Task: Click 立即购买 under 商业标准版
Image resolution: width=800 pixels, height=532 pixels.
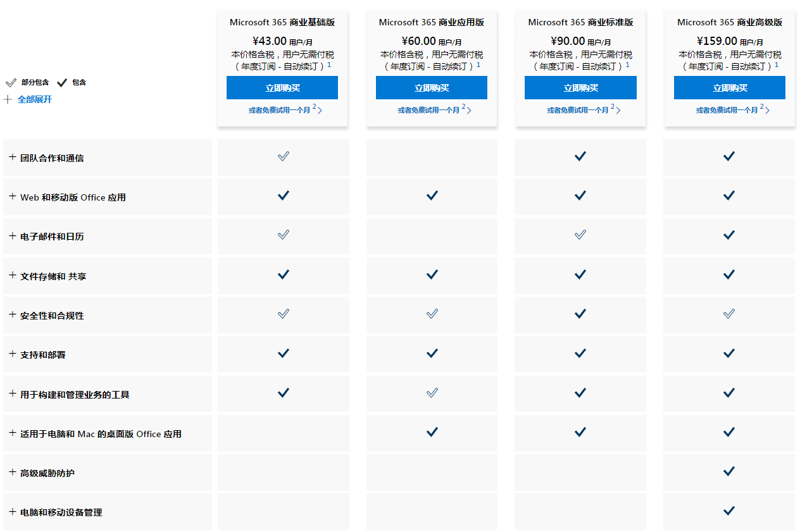Action: click(x=580, y=88)
